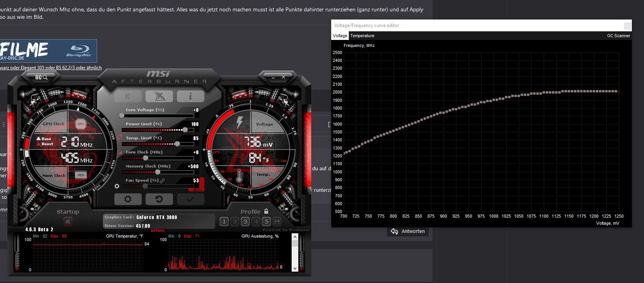The width and height of the screenshot is (644, 283).
Task: Toggle the chain link next to Fan Speed
Action: click(162, 180)
